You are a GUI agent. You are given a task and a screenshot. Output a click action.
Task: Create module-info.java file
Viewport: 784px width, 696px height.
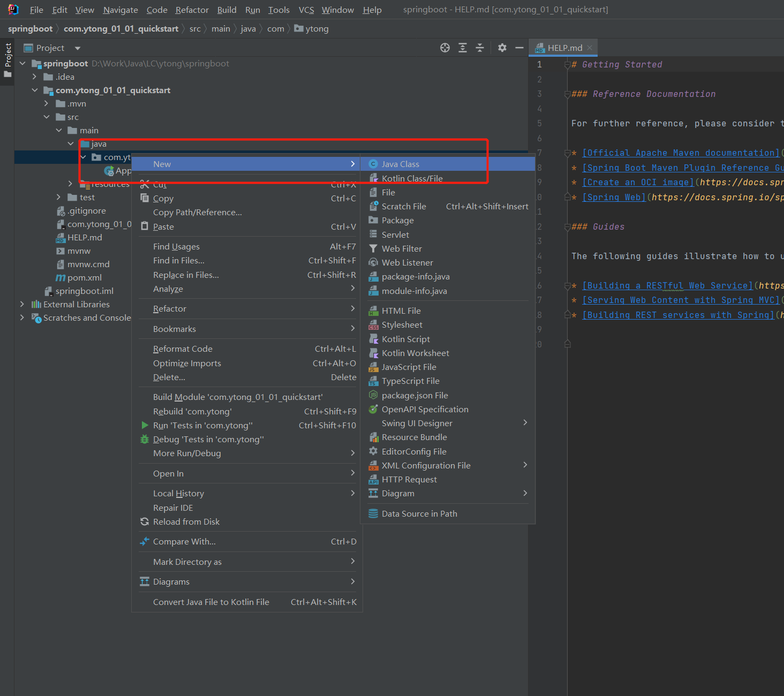pyautogui.click(x=448, y=291)
